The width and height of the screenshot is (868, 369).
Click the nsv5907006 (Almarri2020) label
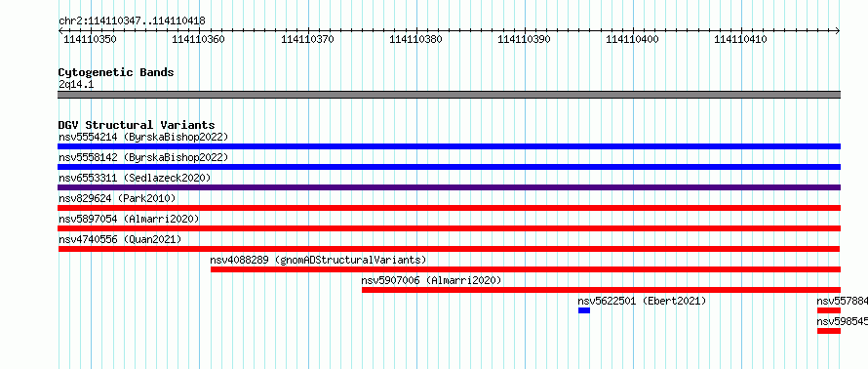(431, 280)
